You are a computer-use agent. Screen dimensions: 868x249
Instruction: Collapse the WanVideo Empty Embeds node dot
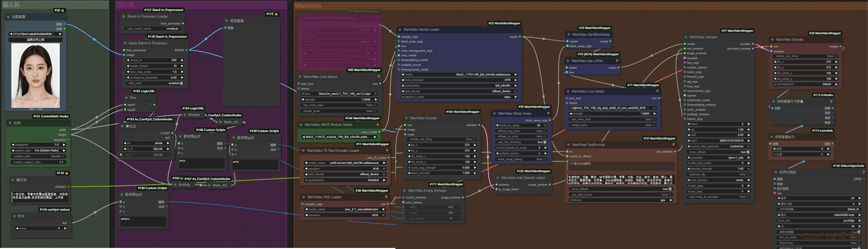pos(405,190)
